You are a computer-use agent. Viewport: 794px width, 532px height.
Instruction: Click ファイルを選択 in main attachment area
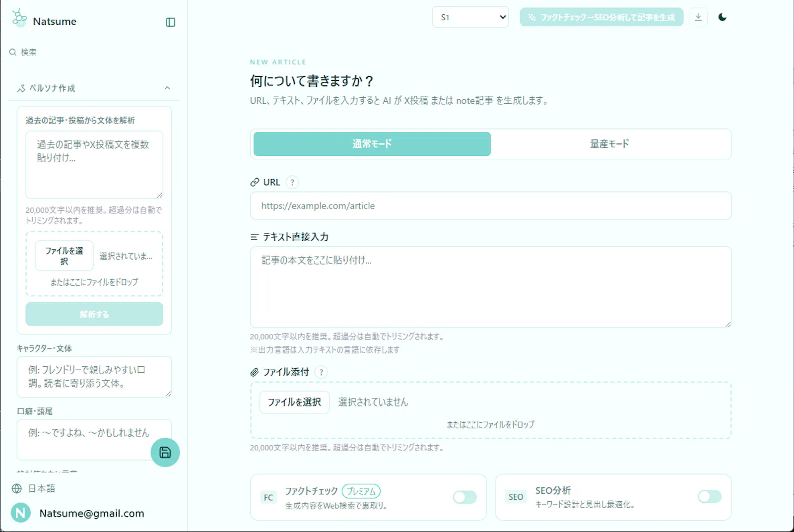[295, 402]
